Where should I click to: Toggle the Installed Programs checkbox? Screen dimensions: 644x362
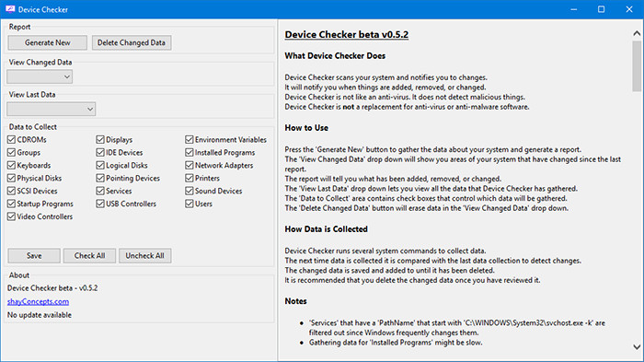[x=189, y=152]
